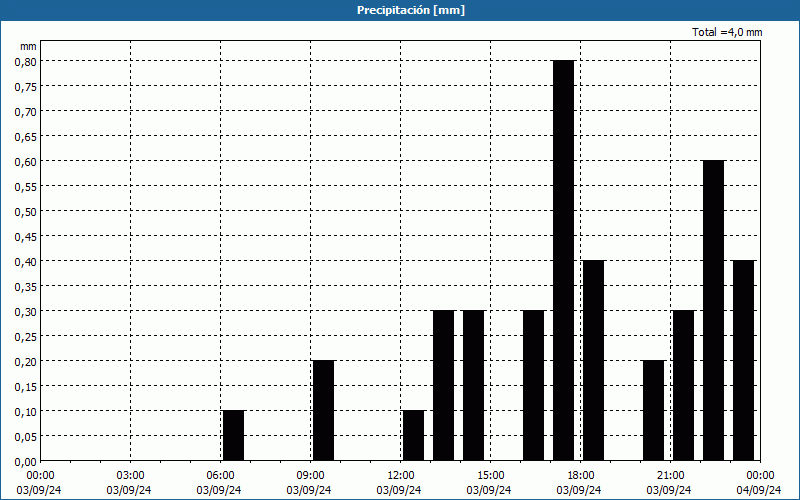Screen dimensions: 800x500
Task: Select the 0,50 y-axis value
Action: 26,211
